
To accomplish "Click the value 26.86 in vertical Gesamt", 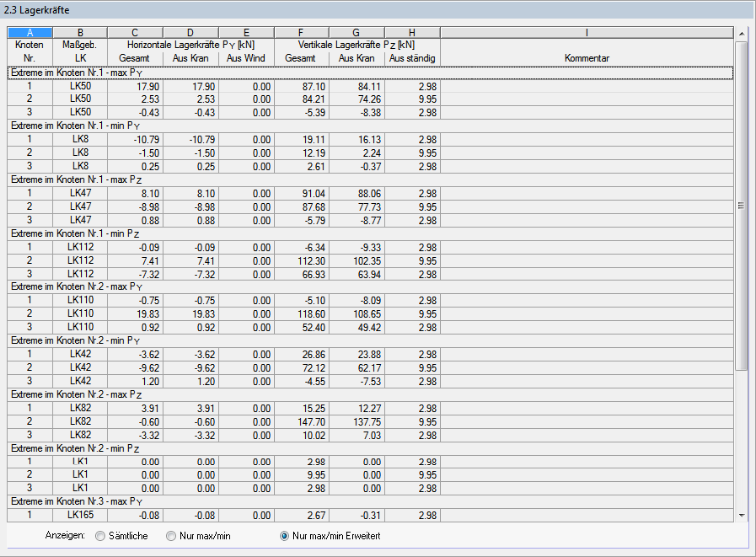I will pyautogui.click(x=301, y=354).
